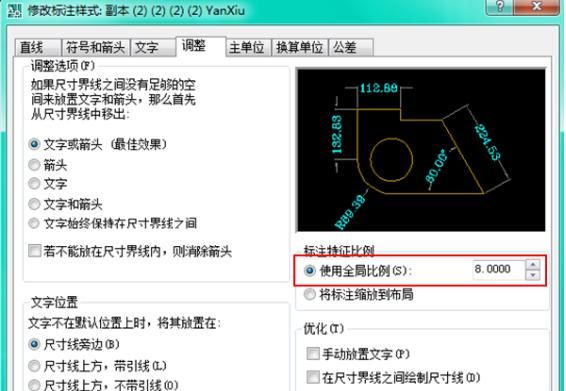The width and height of the screenshot is (566, 391).
Task: Toggle 在尺寸界线之间绘制尺寸线 checkbox
Action: 312,378
